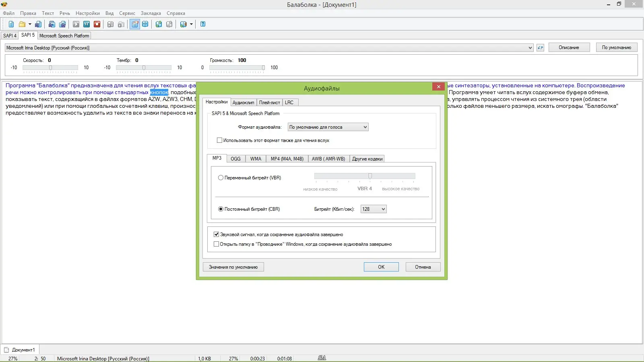Select Переменный битрейт (VBR) radio button
The width and height of the screenshot is (644, 362).
[x=221, y=178]
